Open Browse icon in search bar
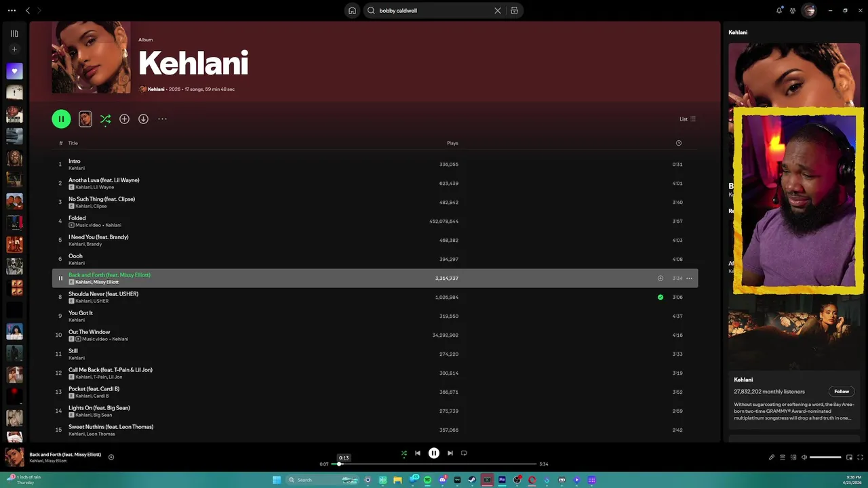Image resolution: width=868 pixels, height=488 pixels. (514, 10)
